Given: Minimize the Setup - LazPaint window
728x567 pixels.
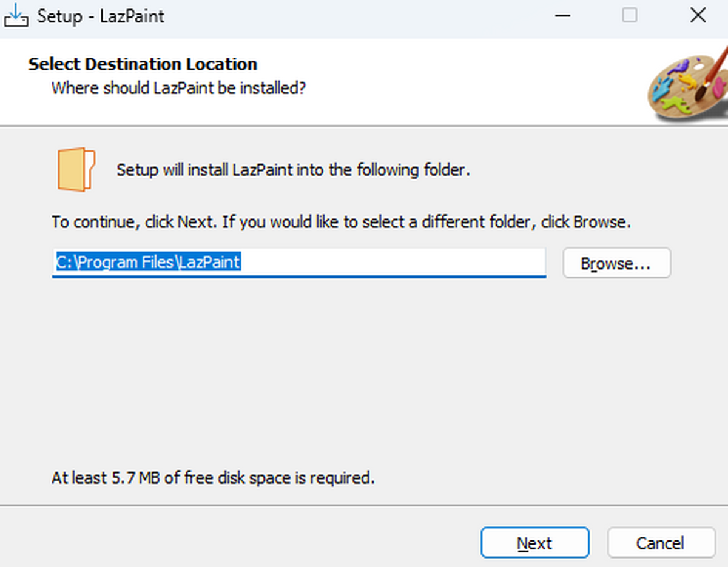Looking at the screenshot, I should coord(563,16).
